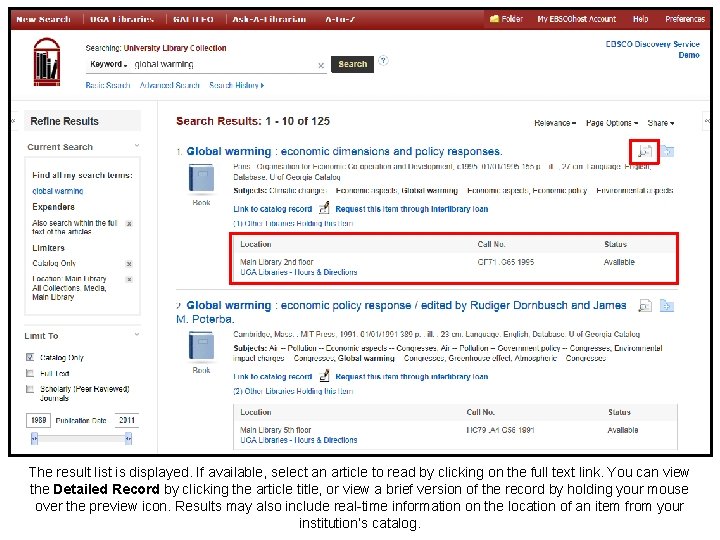Open UGA Libraries Hours & Directions in result 1
This screenshot has width=720, height=540.
pyautogui.click(x=298, y=272)
